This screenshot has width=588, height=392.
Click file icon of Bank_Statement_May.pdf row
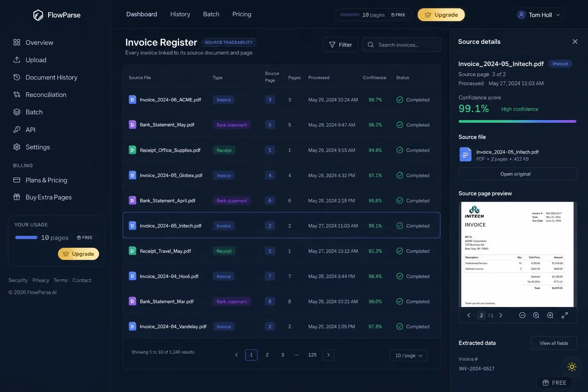click(x=132, y=125)
